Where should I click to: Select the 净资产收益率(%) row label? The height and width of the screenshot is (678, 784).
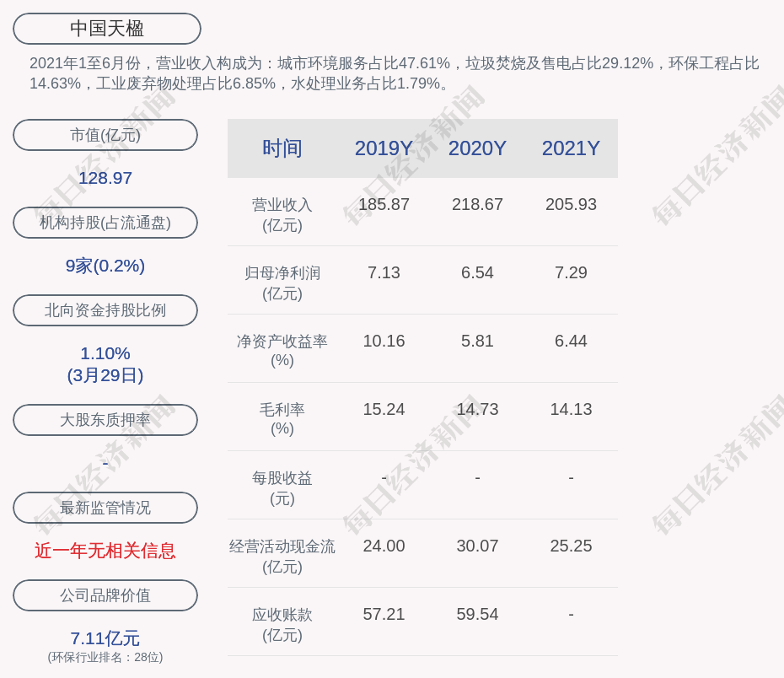[x=282, y=351]
